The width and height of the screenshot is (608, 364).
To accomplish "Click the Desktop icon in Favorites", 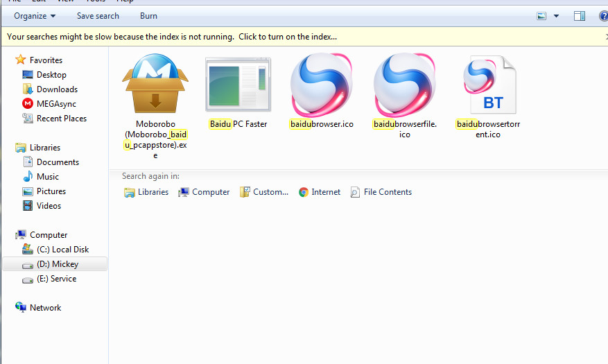I will pos(28,74).
